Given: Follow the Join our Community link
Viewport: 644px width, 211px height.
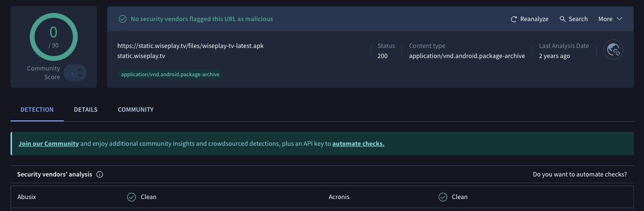Looking at the screenshot, I should (x=48, y=143).
